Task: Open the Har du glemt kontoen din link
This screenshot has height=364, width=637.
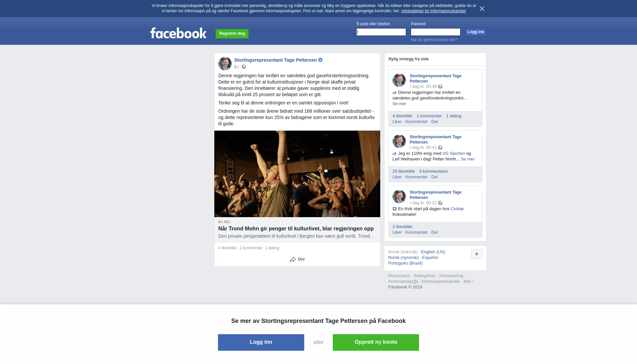Action: 434,40
